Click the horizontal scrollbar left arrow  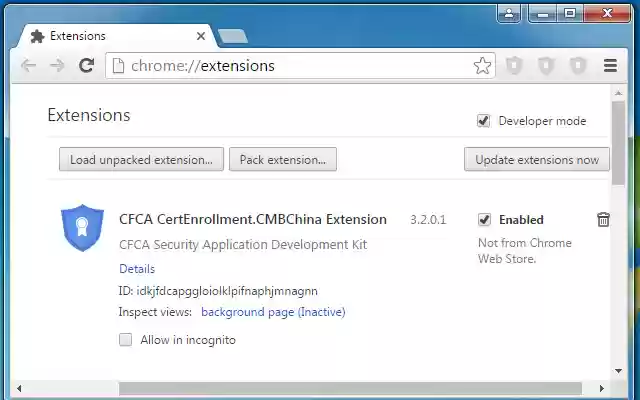click(19, 388)
